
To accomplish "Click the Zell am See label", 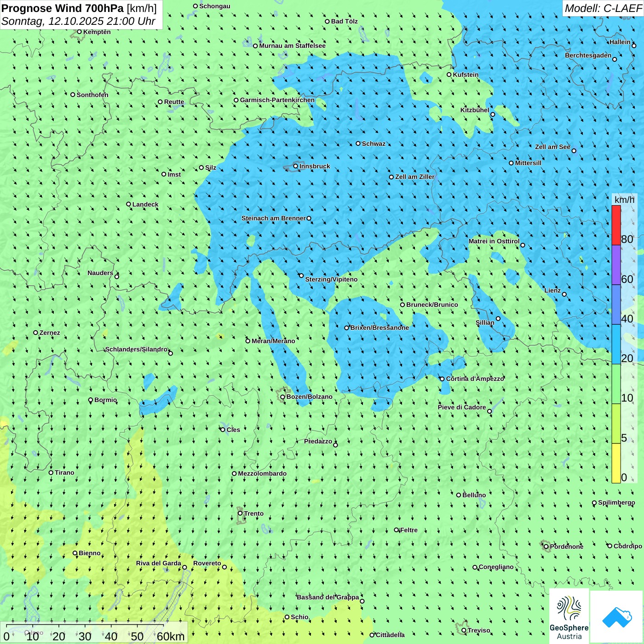I will tap(552, 147).
